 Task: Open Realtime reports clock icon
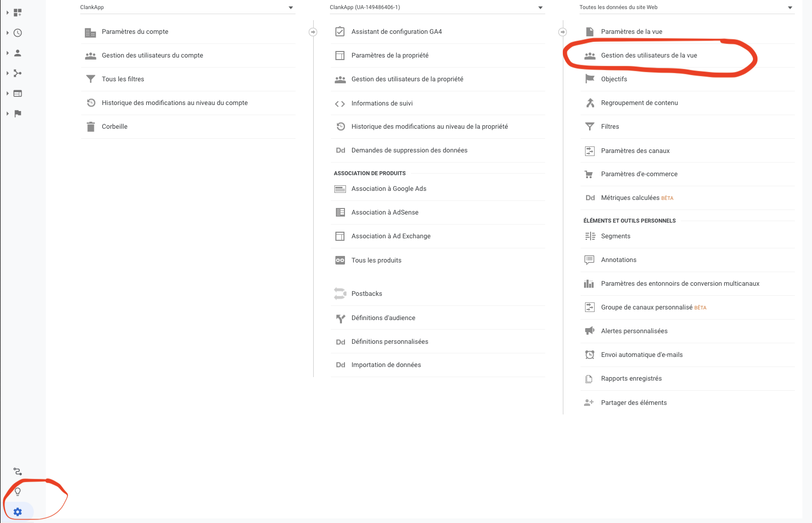point(18,33)
